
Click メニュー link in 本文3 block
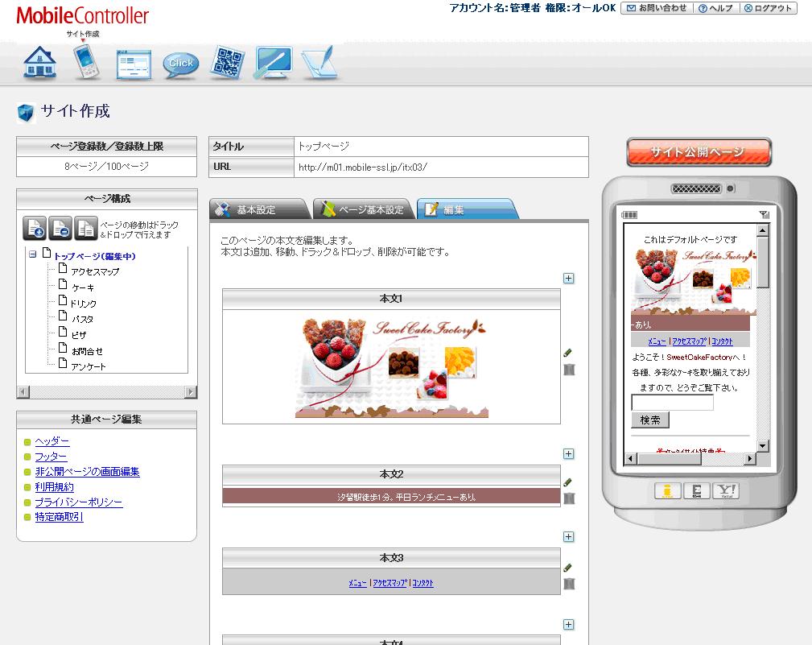[358, 583]
